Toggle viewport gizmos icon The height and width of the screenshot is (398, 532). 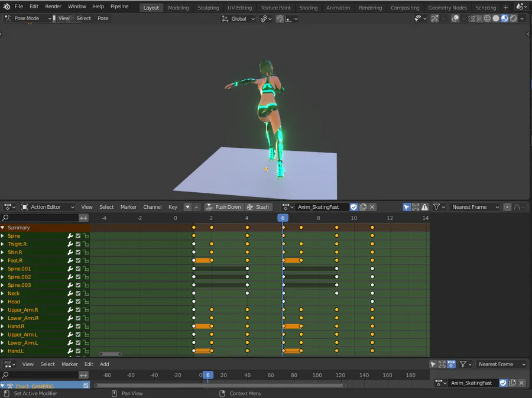(434, 18)
